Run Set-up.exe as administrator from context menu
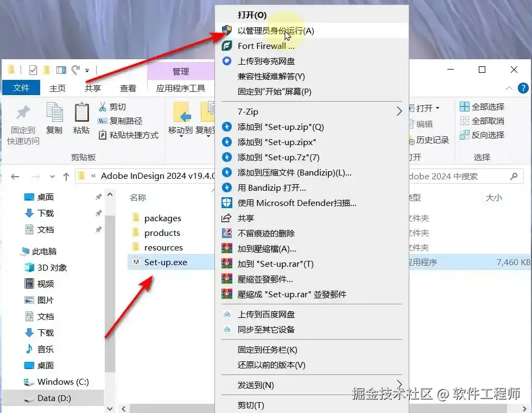Viewport: 532px width, 413px height. [x=312, y=30]
